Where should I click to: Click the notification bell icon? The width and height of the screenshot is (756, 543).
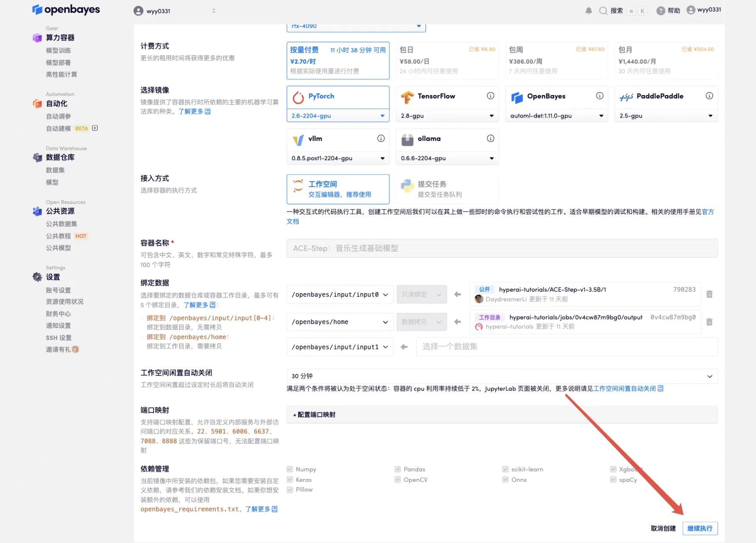tap(588, 11)
